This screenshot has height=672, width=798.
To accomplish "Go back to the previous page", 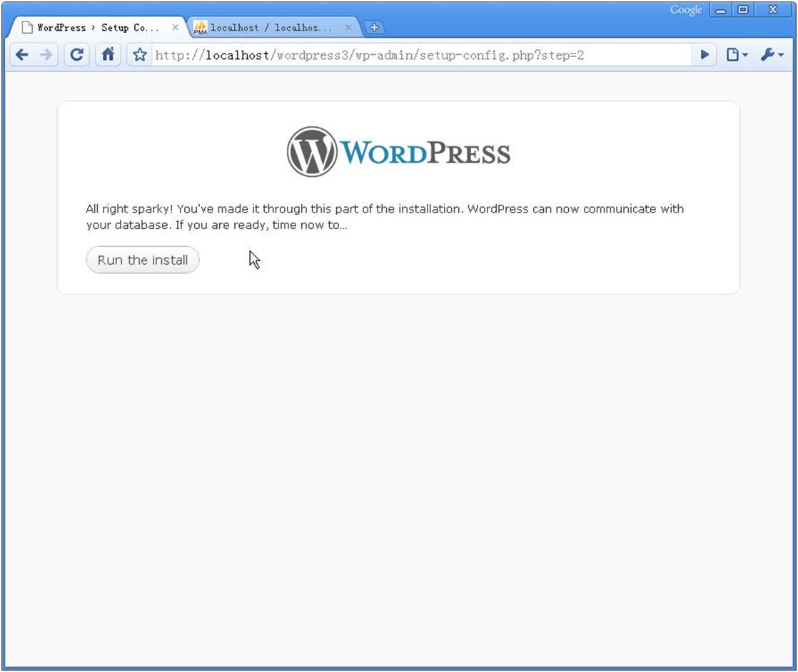I will click(x=22, y=54).
